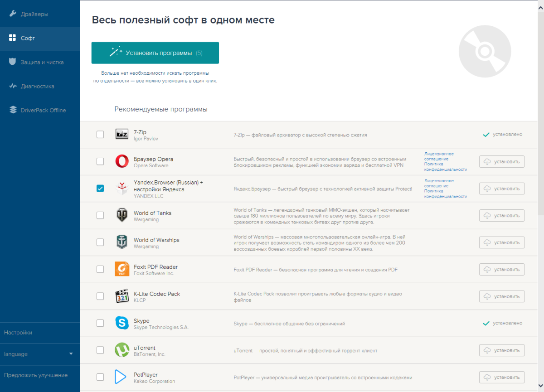Open Yandex's Политика конфиденциальности link
Screen dimensions: 544x392
coord(446,194)
